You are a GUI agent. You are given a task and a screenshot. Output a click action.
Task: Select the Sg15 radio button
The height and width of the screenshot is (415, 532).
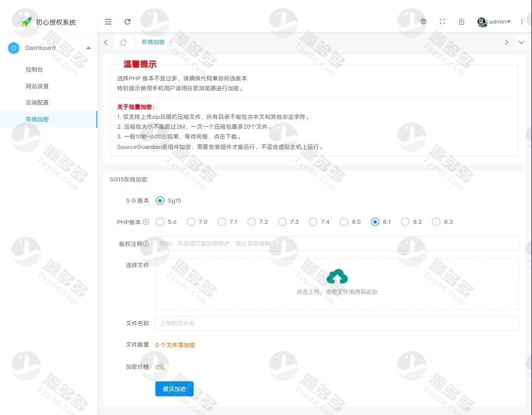(160, 201)
